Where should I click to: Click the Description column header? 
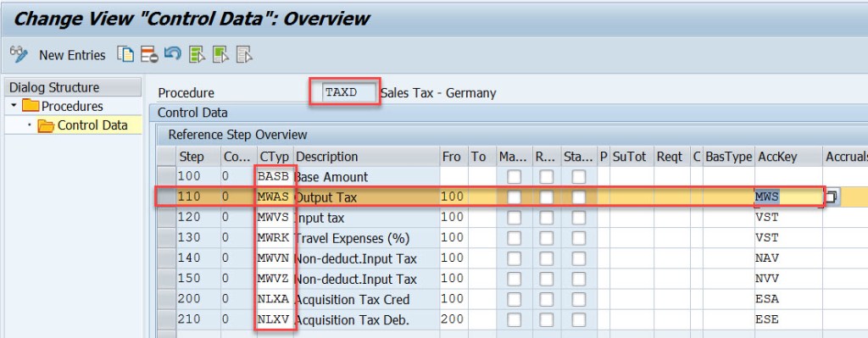[366, 157]
